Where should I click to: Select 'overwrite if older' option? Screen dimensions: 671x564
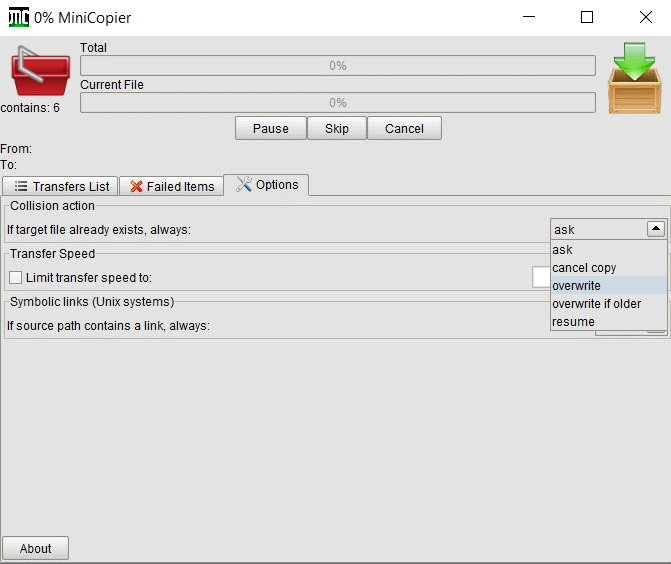click(x=609, y=303)
